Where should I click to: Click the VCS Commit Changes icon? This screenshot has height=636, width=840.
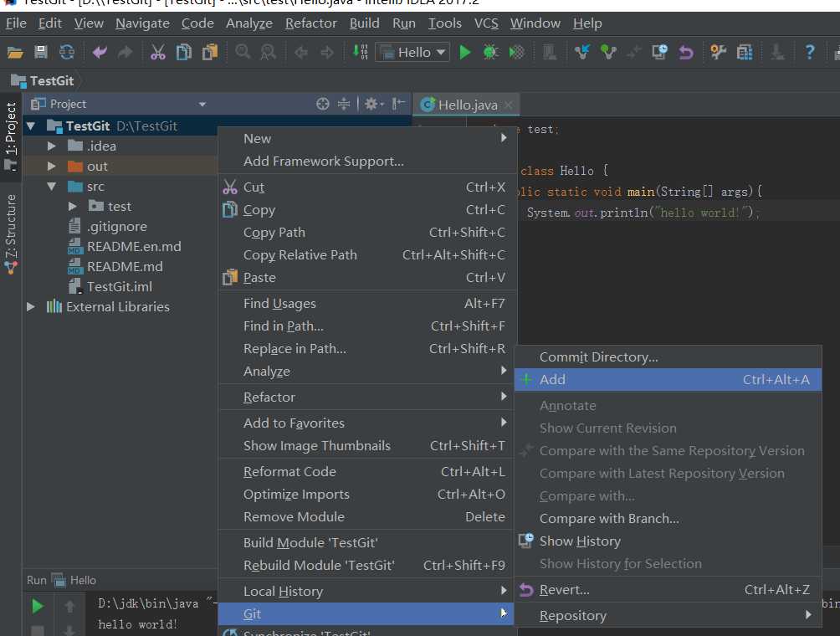(x=608, y=52)
